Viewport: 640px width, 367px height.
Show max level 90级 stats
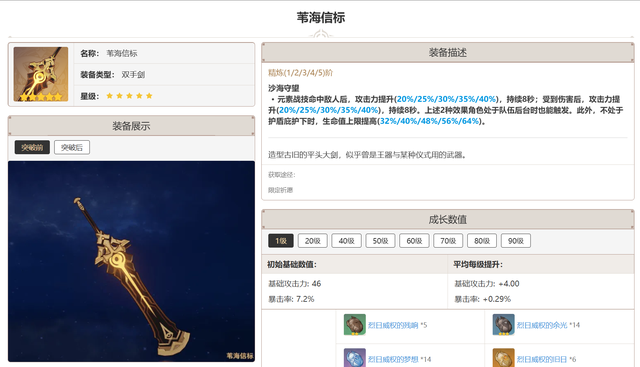tap(516, 241)
